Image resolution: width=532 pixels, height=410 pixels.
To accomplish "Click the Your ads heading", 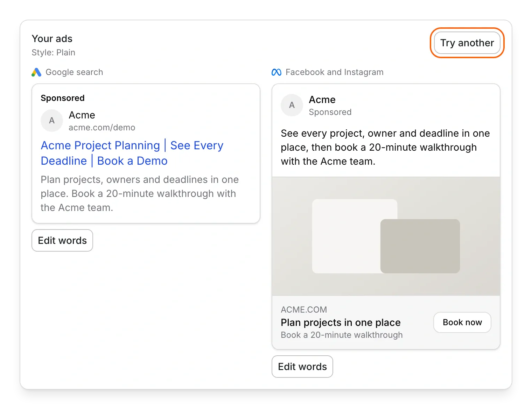I will [52, 39].
